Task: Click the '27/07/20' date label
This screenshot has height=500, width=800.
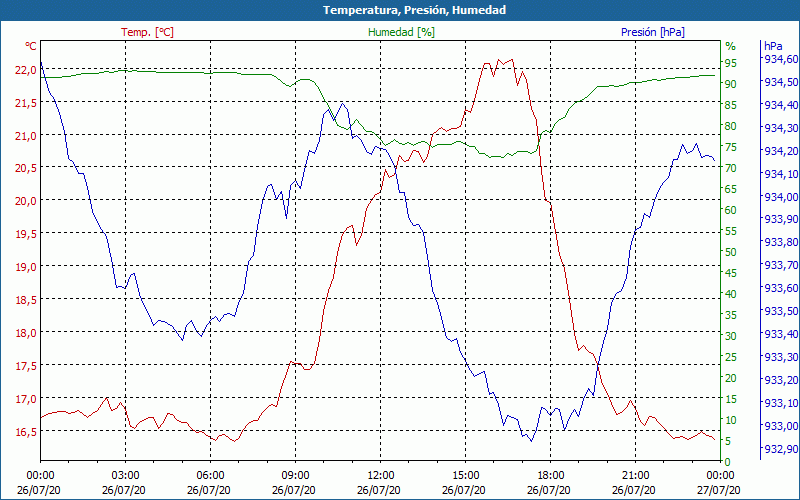Action: coord(718,491)
